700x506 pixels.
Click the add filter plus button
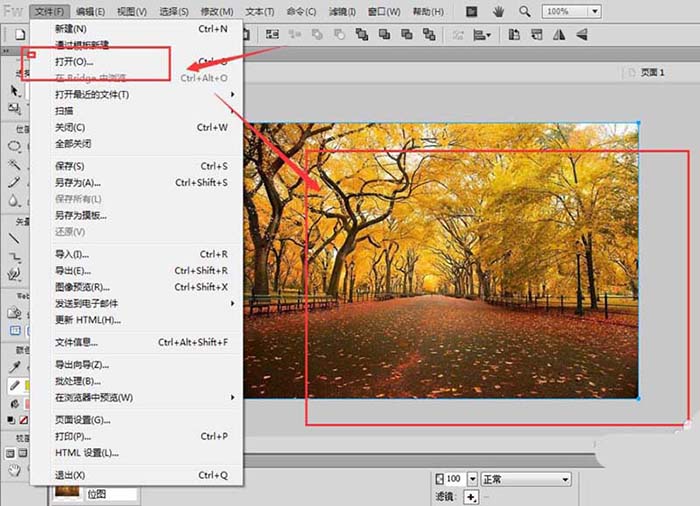point(471,497)
